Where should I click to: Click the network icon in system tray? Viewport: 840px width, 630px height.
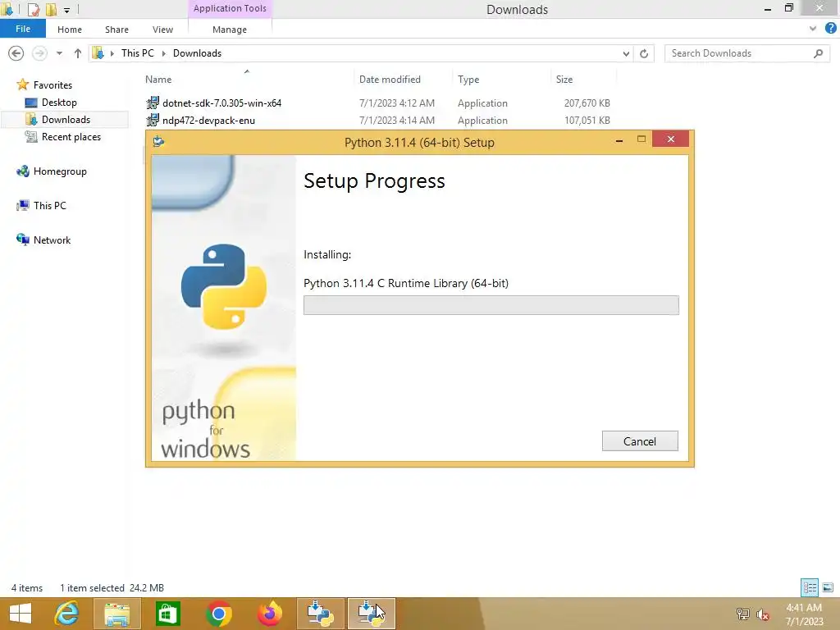pyautogui.click(x=742, y=614)
